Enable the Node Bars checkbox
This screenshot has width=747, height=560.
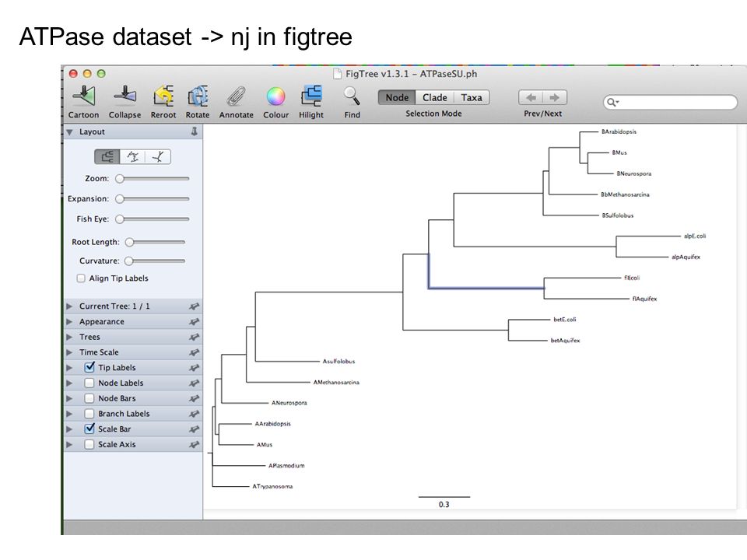tap(89, 398)
